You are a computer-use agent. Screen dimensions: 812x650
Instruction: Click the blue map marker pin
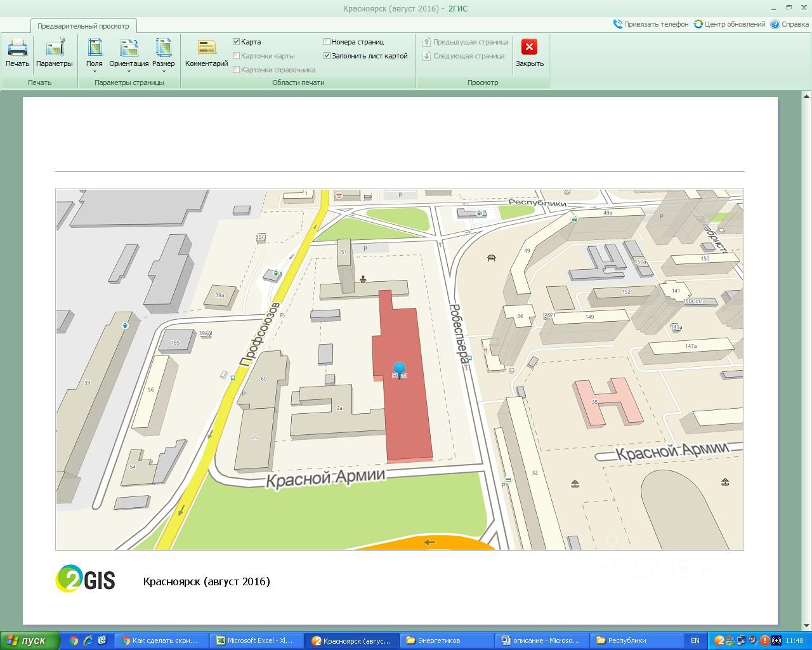point(399,369)
